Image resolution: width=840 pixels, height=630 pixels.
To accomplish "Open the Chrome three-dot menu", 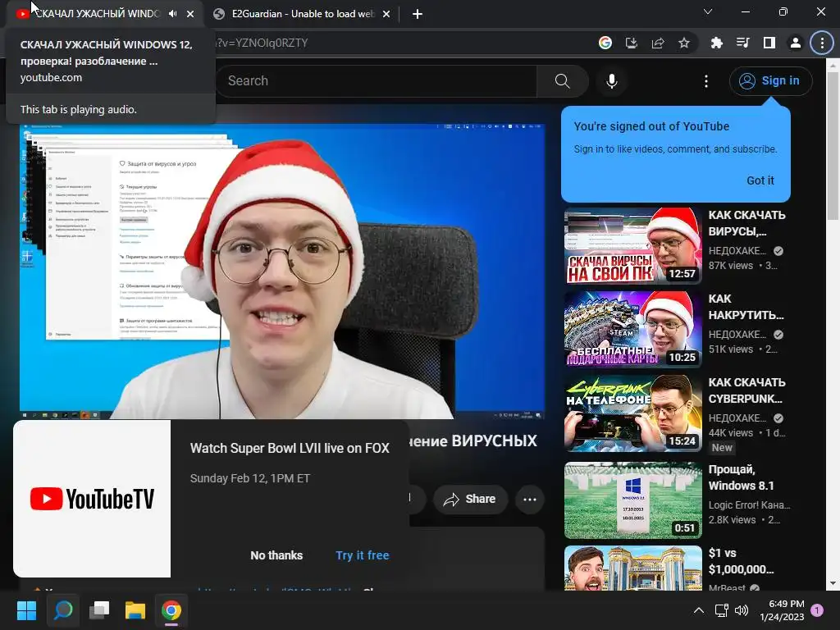I will [822, 43].
